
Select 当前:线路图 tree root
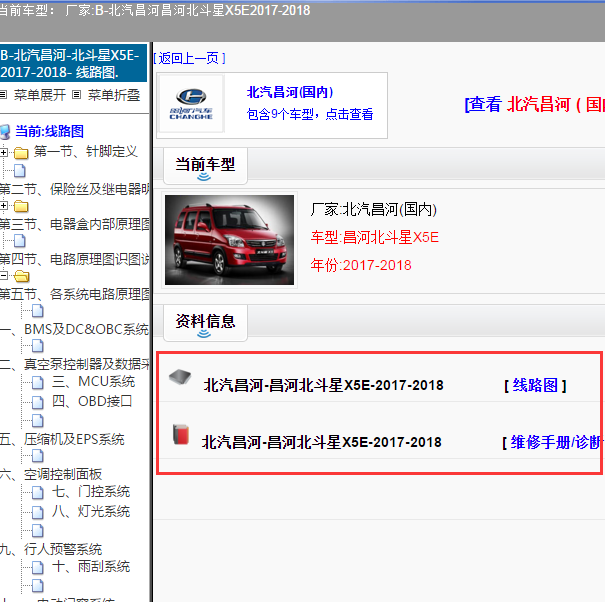click(x=49, y=131)
